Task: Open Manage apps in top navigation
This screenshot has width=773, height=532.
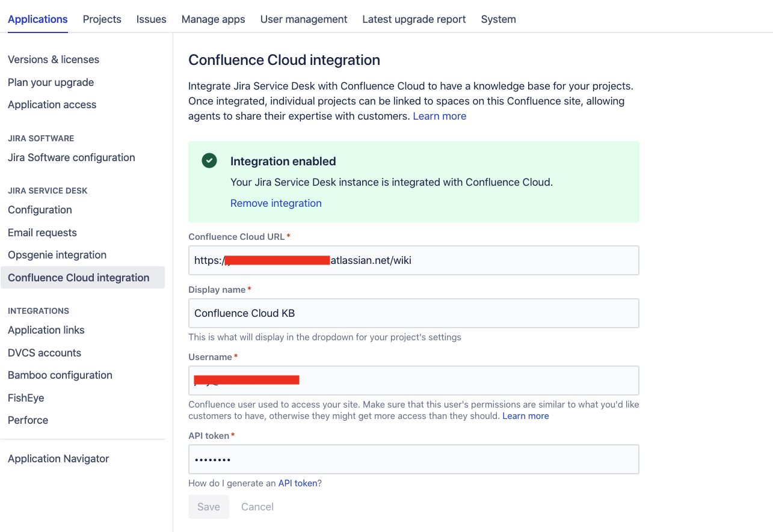Action: click(x=214, y=19)
